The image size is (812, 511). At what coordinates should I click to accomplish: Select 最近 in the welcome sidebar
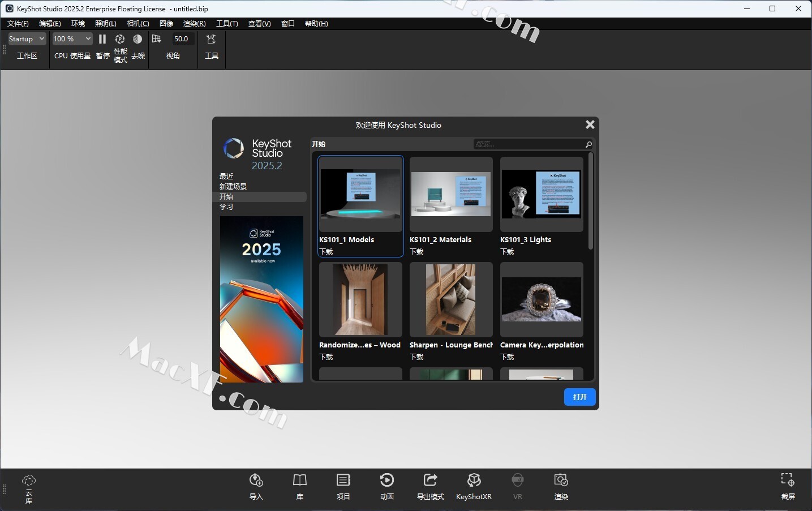coord(226,177)
